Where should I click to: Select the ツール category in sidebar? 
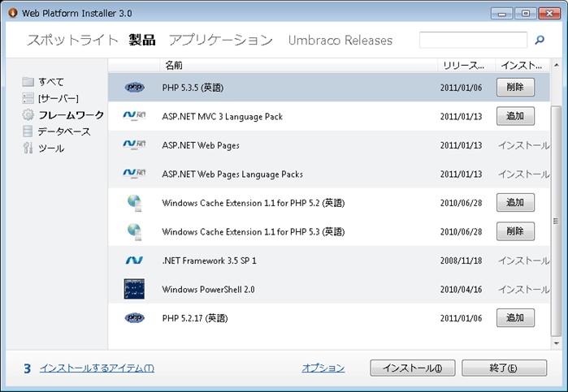tap(50, 149)
